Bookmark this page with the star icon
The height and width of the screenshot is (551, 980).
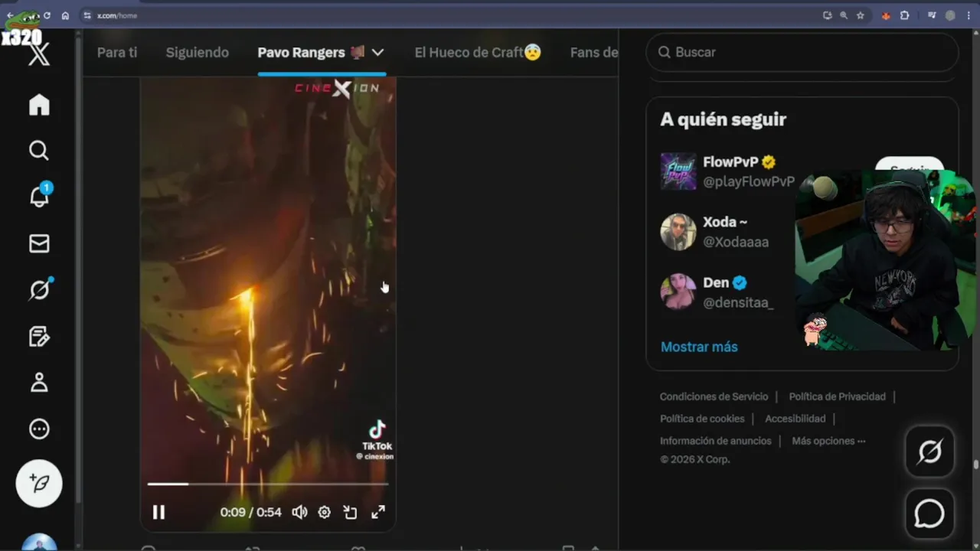point(860,15)
